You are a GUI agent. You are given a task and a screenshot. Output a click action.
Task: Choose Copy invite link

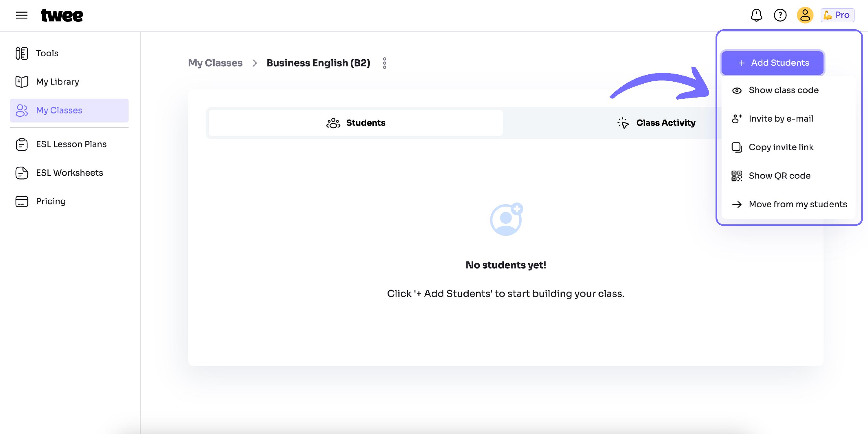pyautogui.click(x=788, y=147)
